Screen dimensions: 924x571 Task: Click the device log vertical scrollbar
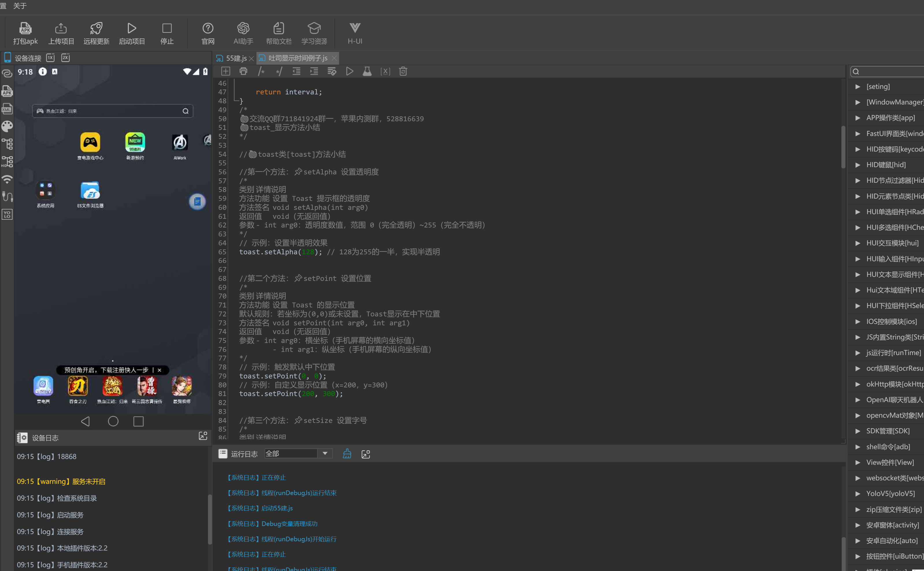[210, 519]
